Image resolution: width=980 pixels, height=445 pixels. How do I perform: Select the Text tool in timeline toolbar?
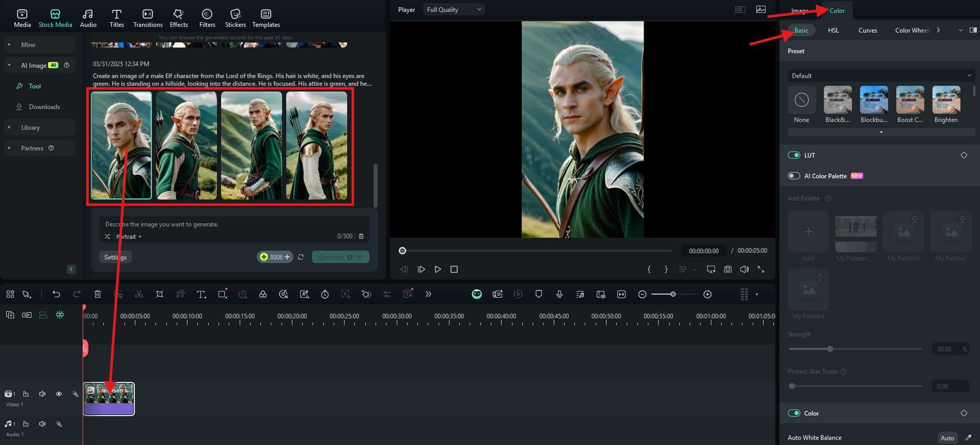coord(201,294)
